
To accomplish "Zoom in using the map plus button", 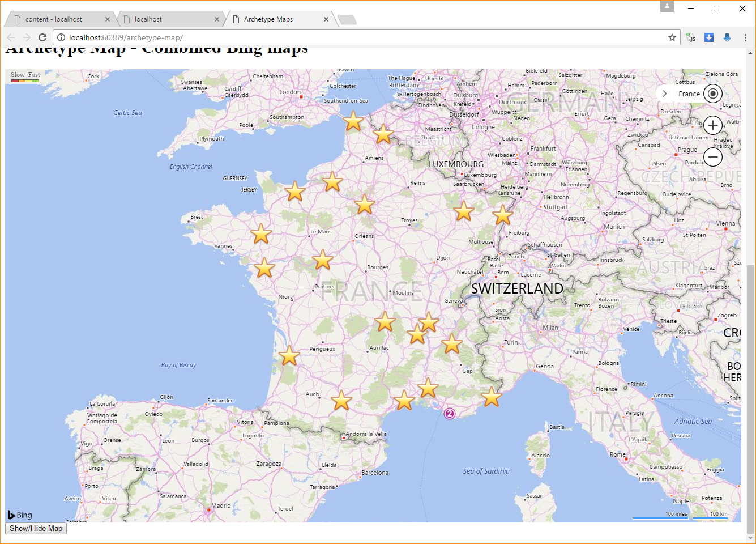I will (713, 125).
